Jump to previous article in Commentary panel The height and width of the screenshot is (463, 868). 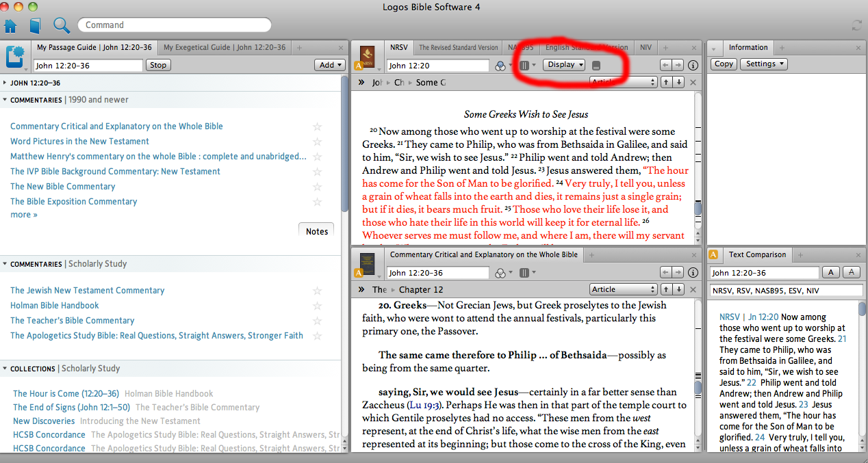coord(666,289)
